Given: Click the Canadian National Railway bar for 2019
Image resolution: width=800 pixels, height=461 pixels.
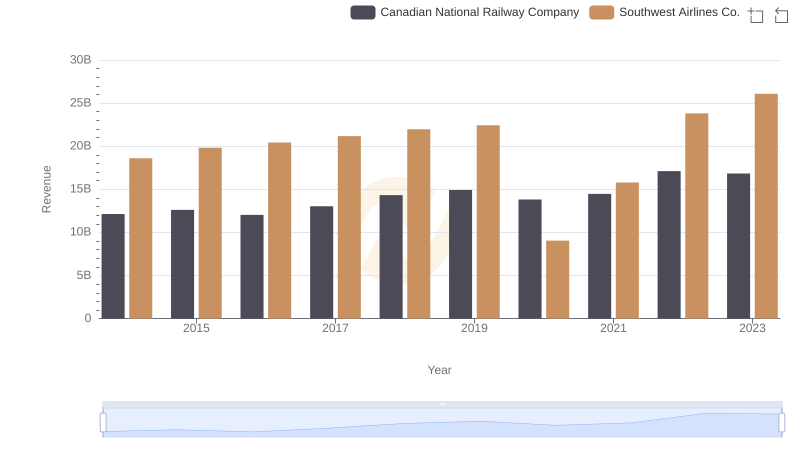Looking at the screenshot, I should [460, 254].
